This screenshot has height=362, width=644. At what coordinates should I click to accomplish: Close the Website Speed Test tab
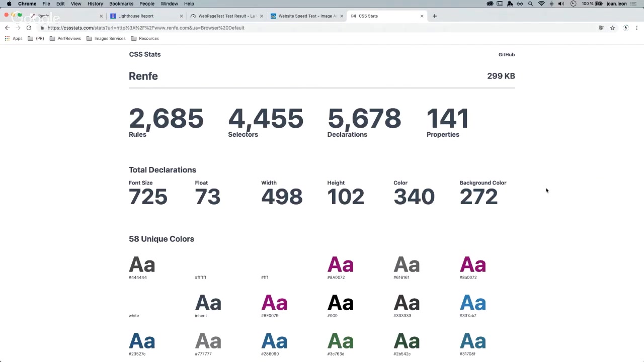point(342,16)
